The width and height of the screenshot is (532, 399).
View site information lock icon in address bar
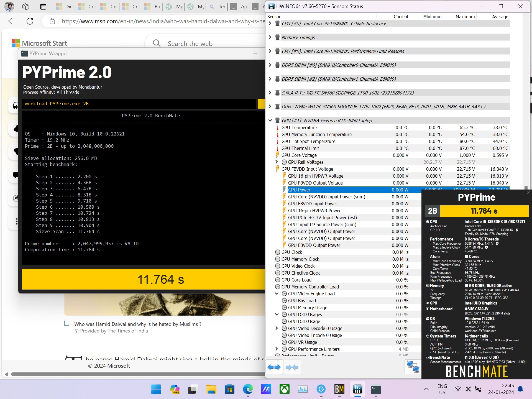tap(52, 21)
